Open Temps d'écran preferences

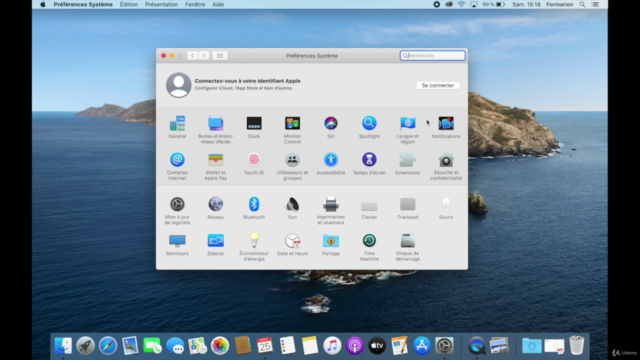pos(369,160)
